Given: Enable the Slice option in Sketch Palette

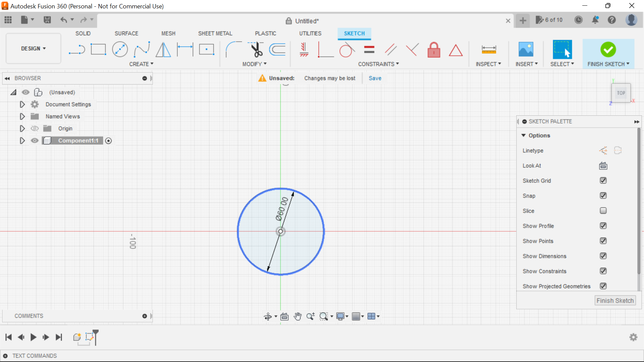Looking at the screenshot, I should [x=603, y=210].
